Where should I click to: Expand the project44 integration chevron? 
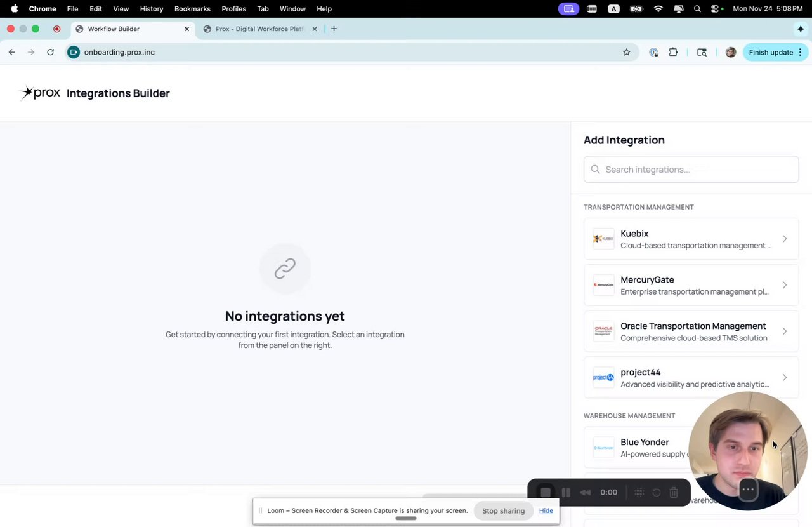tap(785, 378)
